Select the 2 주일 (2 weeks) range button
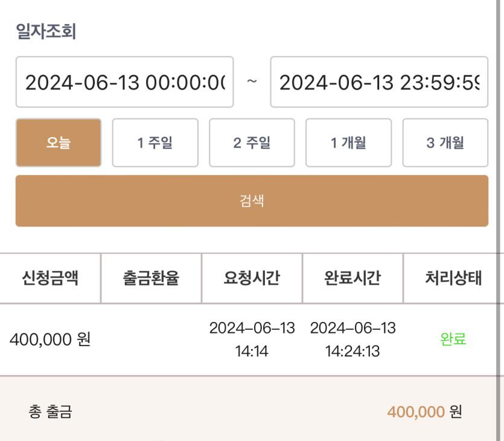Screen dimensions: 504x441 pos(252,143)
